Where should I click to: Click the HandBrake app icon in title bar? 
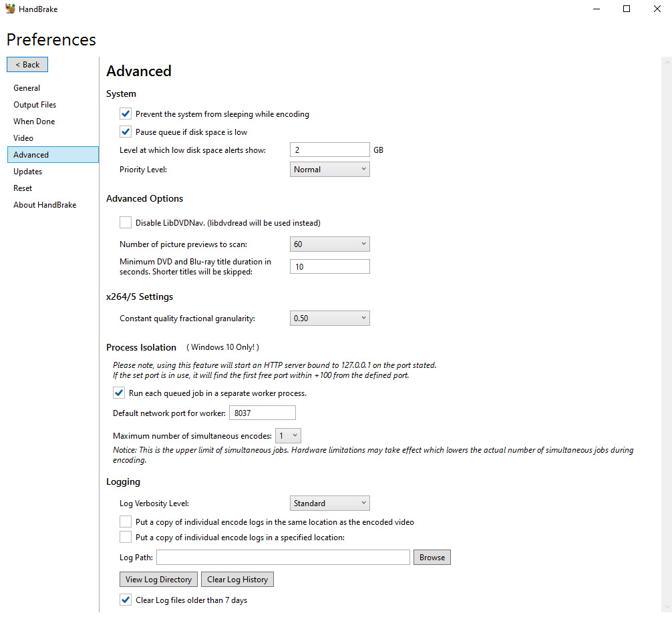(10, 9)
